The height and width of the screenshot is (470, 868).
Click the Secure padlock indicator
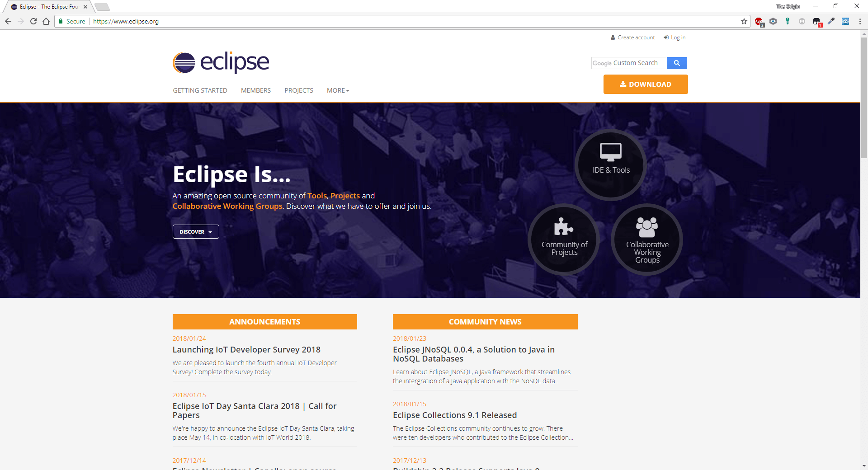coord(71,21)
